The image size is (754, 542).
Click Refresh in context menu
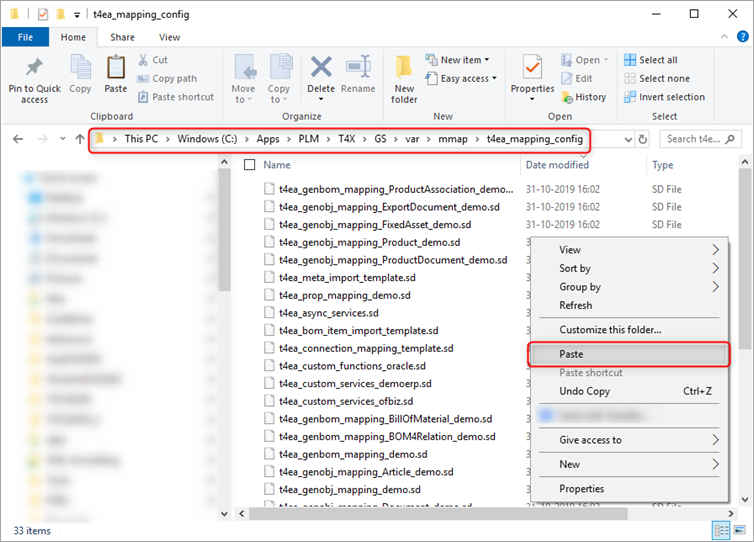click(629, 305)
